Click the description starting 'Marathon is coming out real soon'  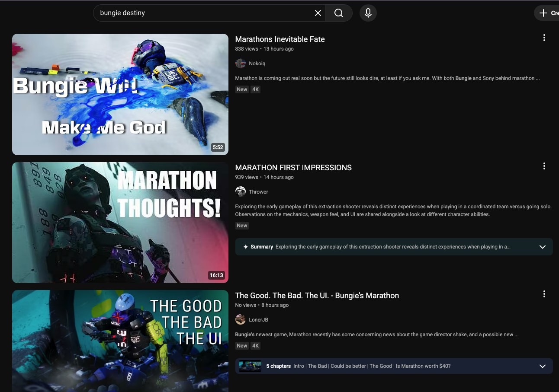(387, 78)
